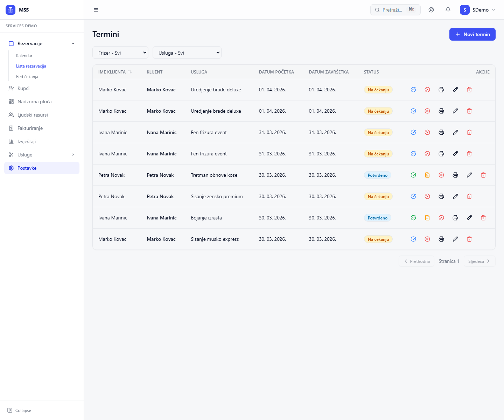This screenshot has height=420, width=504.
Task: Toggle sidebar with the hamburger menu icon
Action: pyautogui.click(x=96, y=10)
